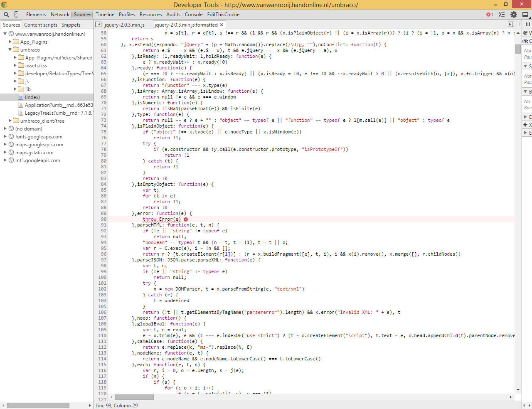Show the console drawer icon

click(x=502, y=15)
